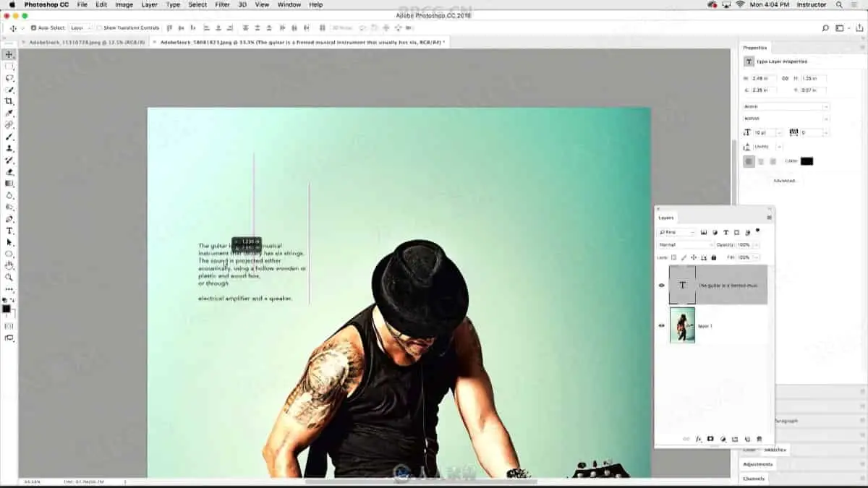
Task: Hide layer 1 via eye icon
Action: click(661, 325)
